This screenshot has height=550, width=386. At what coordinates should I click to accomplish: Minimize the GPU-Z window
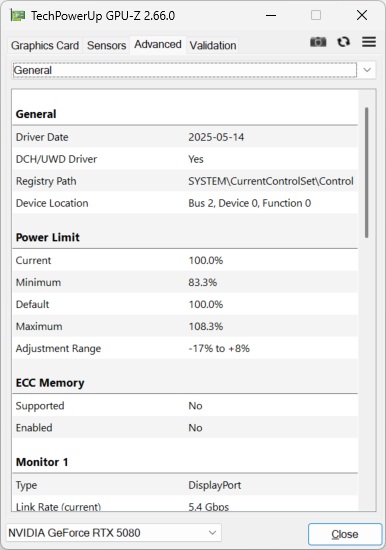tap(271, 15)
